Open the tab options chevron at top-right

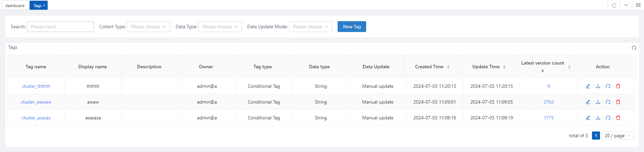(x=626, y=5)
